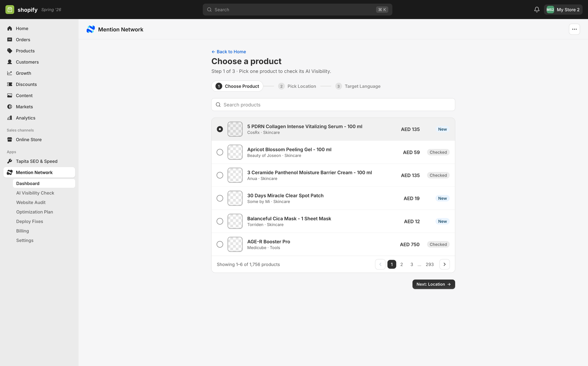Click the Customers person icon
The image size is (588, 366).
tap(10, 62)
